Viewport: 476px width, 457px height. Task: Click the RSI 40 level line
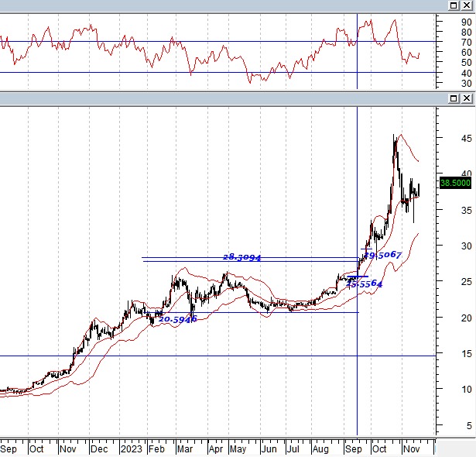pyautogui.click(x=155, y=73)
